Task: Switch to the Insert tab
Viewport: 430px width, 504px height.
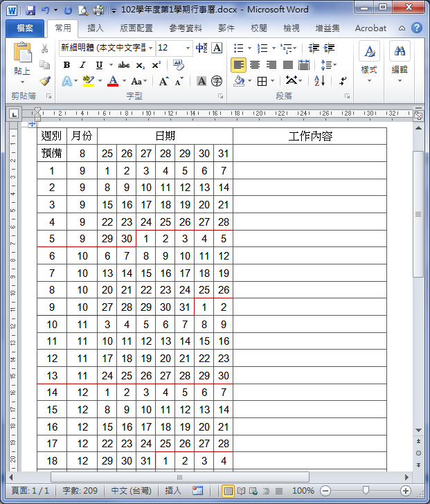Action: [96, 28]
